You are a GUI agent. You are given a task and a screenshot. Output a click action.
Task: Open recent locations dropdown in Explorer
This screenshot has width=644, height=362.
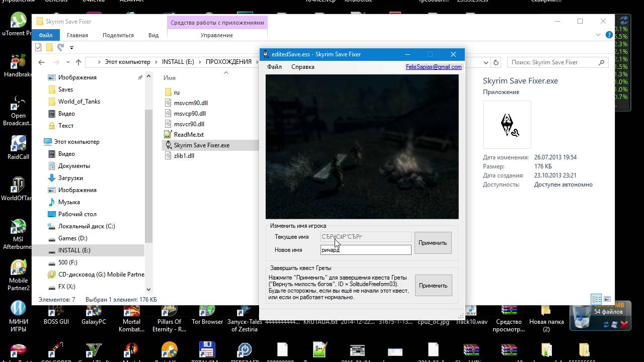click(x=67, y=62)
